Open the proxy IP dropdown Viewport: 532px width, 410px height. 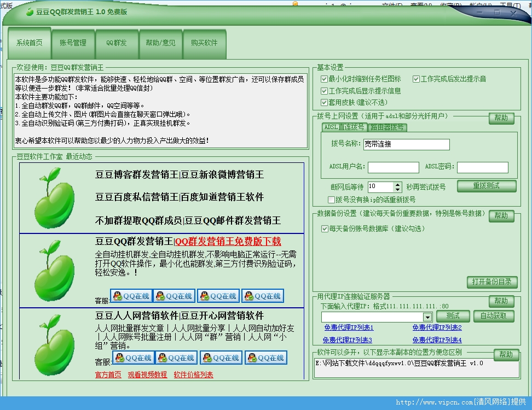(427, 317)
